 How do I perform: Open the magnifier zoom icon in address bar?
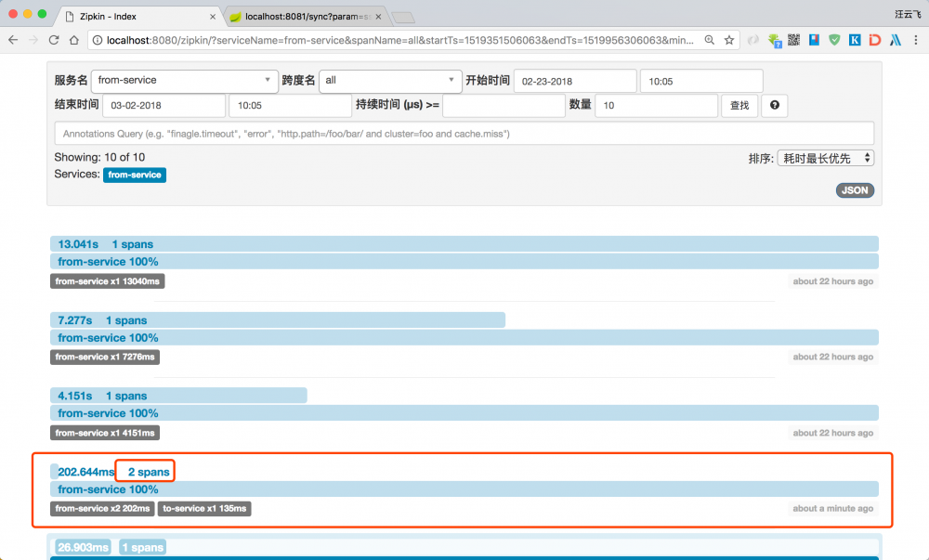[x=707, y=40]
